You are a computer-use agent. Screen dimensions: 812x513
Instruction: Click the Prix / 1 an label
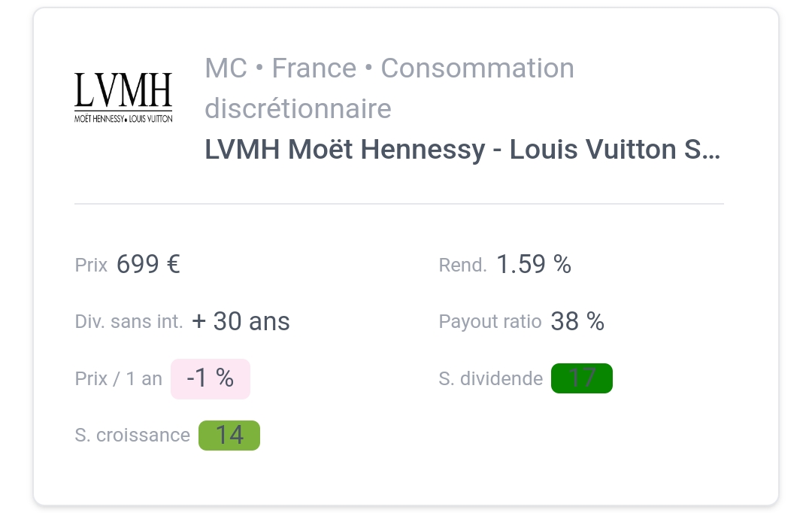tap(119, 379)
